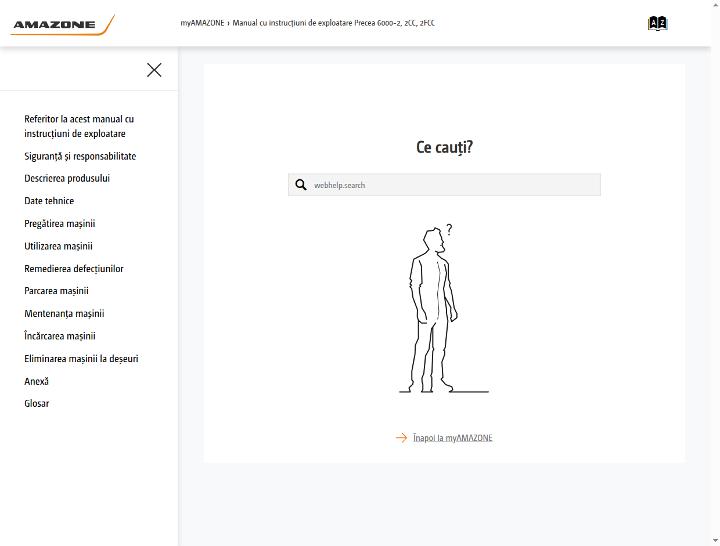Close the navigation sidebar with X
This screenshot has height=546, width=720.
pyautogui.click(x=154, y=70)
